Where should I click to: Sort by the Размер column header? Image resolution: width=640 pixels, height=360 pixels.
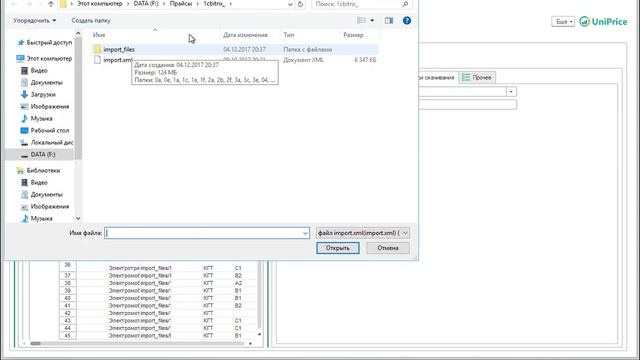[353, 35]
